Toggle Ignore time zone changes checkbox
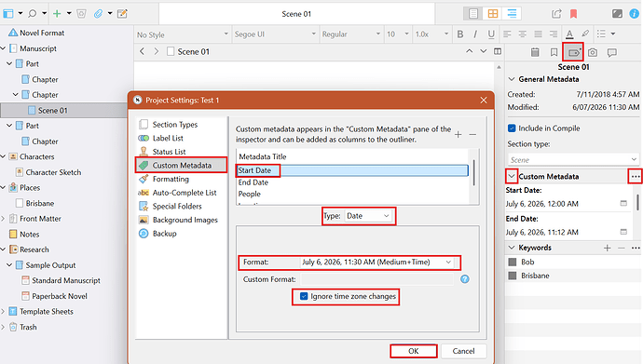This screenshot has height=364, width=643. tap(304, 296)
